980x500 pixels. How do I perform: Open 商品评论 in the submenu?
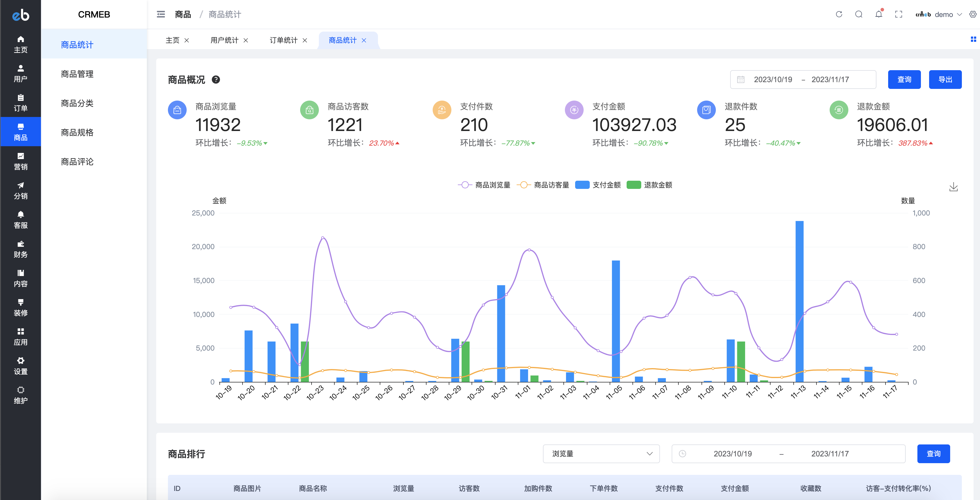coord(94,162)
